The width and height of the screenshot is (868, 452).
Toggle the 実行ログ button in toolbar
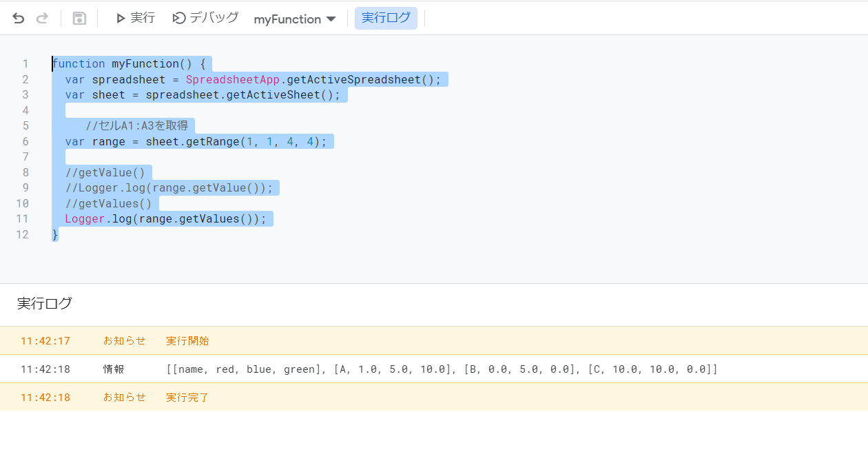coord(386,19)
